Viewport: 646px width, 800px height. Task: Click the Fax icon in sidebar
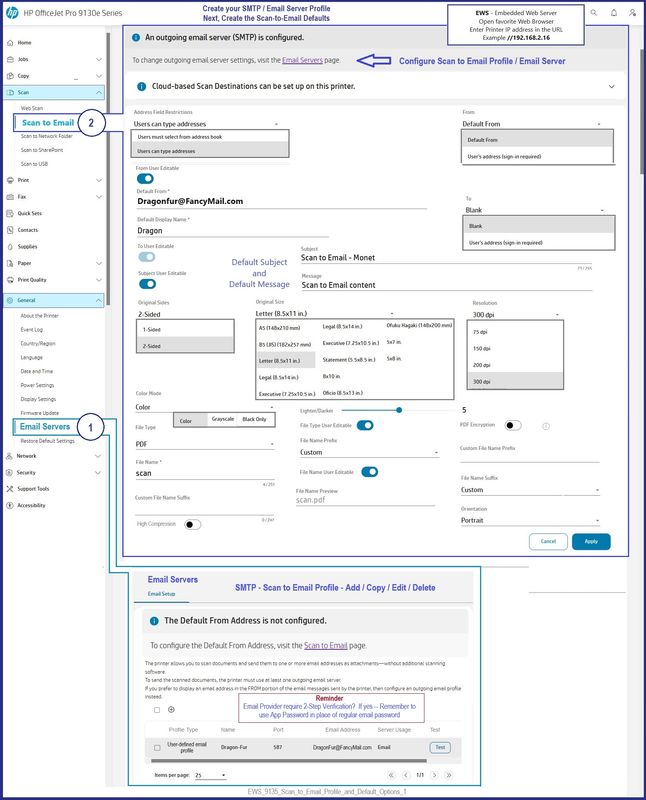pyautogui.click(x=10, y=197)
